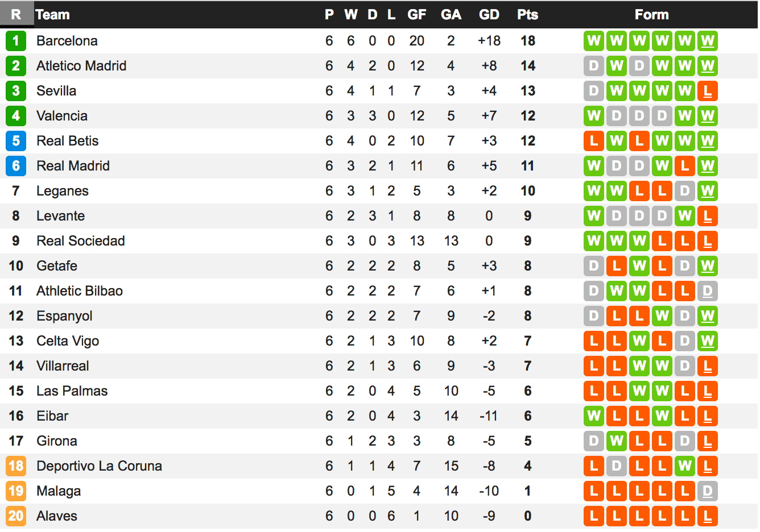The height and width of the screenshot is (532, 760).
Task: Click Real Betis blue rank 5 badge
Action: [16, 141]
